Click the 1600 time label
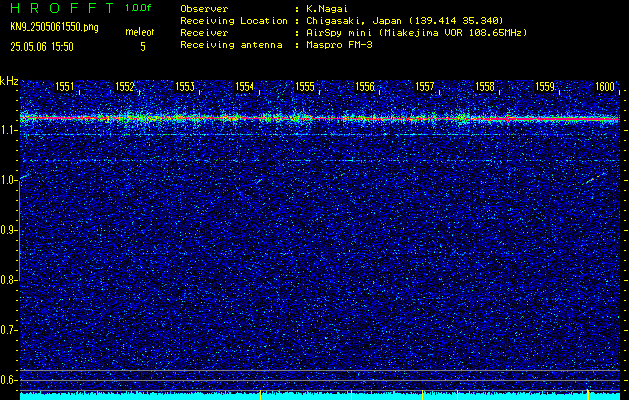Image resolution: width=629 pixels, height=400 pixels. tap(605, 86)
